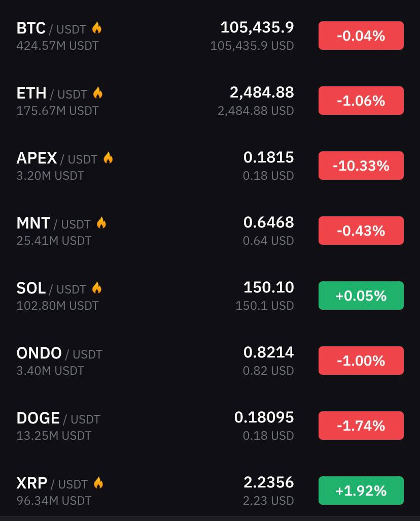Tap the green +0.05% SOL badge
This screenshot has width=420, height=521.
361,296
